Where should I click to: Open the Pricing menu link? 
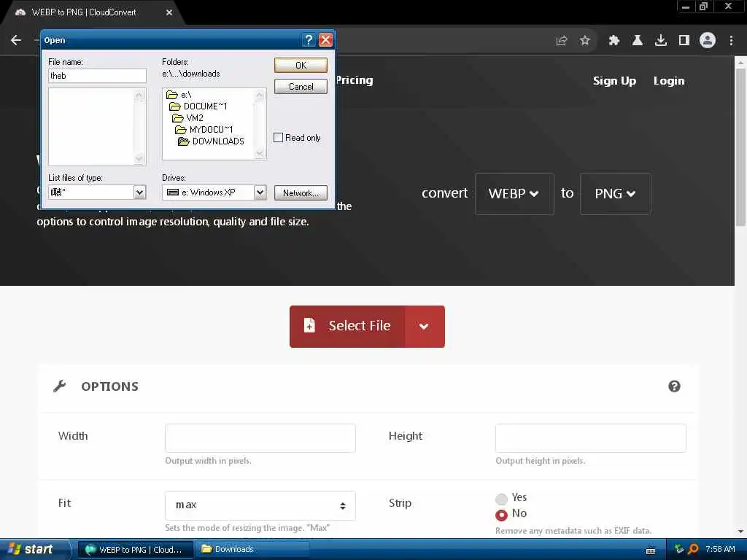[355, 80]
